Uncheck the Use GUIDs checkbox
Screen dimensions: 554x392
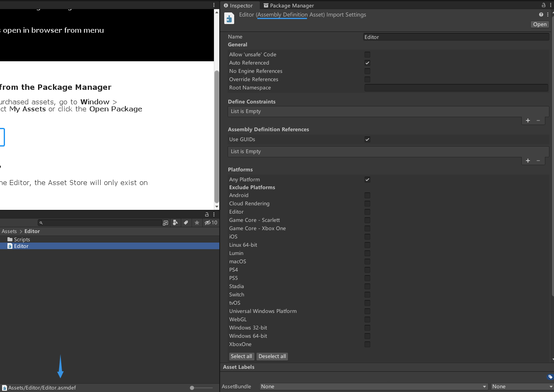click(367, 139)
